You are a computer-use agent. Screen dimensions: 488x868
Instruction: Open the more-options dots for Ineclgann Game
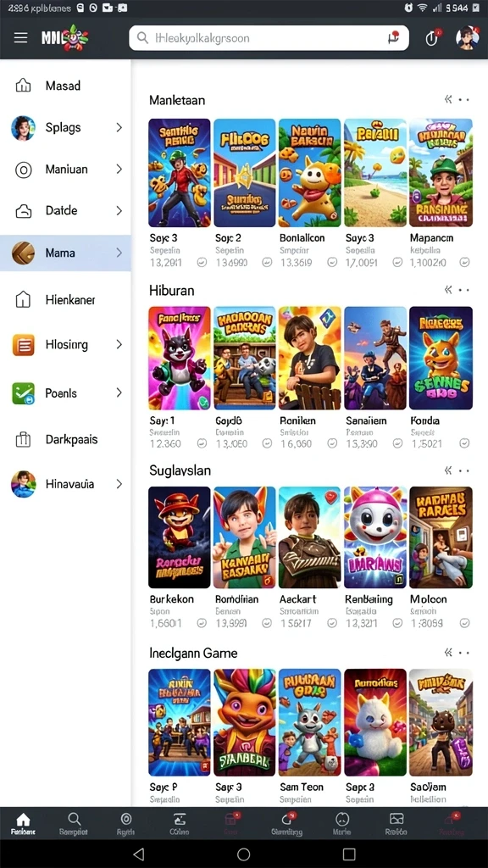[464, 654]
